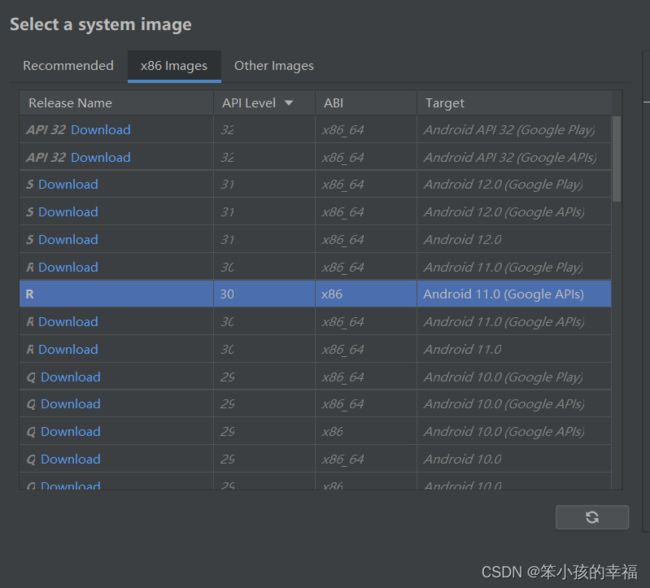Download plain Android 12.0 S image
Image resolution: width=650 pixels, height=588 pixels.
[x=68, y=240]
